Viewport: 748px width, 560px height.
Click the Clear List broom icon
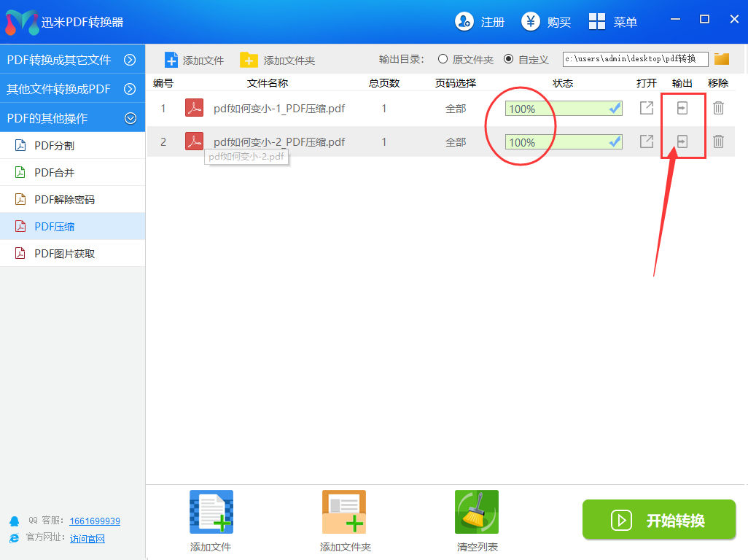(x=476, y=512)
